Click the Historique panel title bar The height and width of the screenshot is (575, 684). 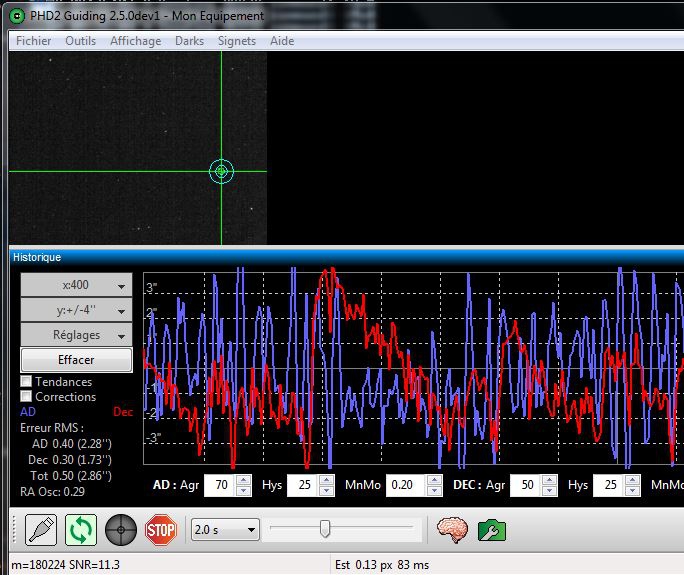[346, 257]
